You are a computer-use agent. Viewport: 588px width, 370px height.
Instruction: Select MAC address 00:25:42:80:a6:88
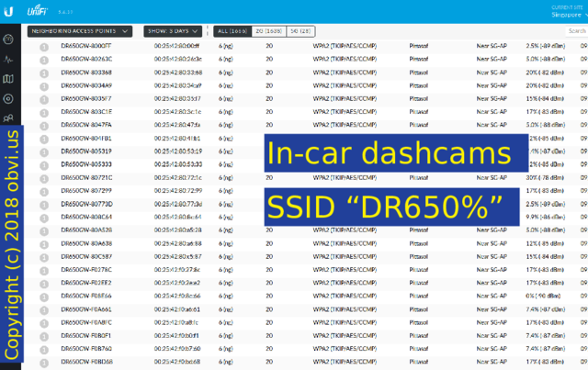click(x=177, y=243)
